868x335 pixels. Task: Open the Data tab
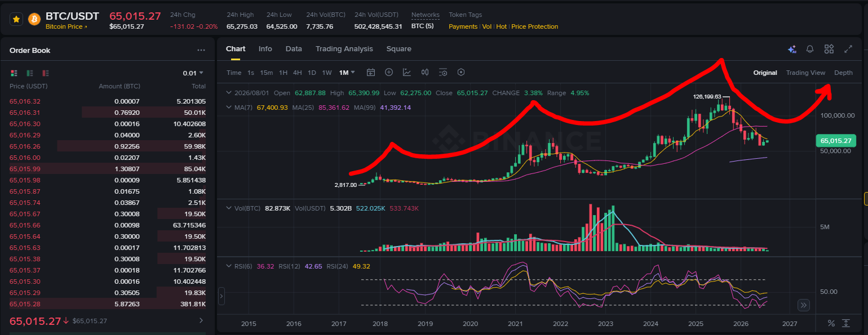click(x=294, y=49)
